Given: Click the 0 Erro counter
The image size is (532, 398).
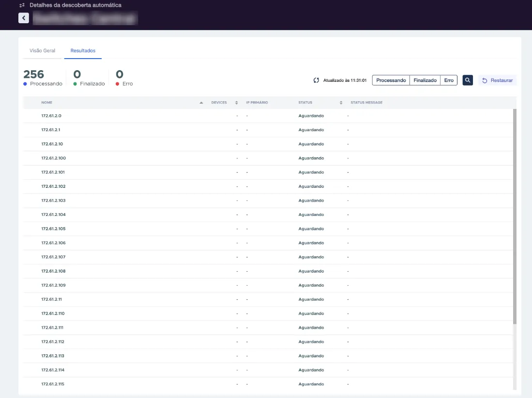Looking at the screenshot, I should (124, 77).
